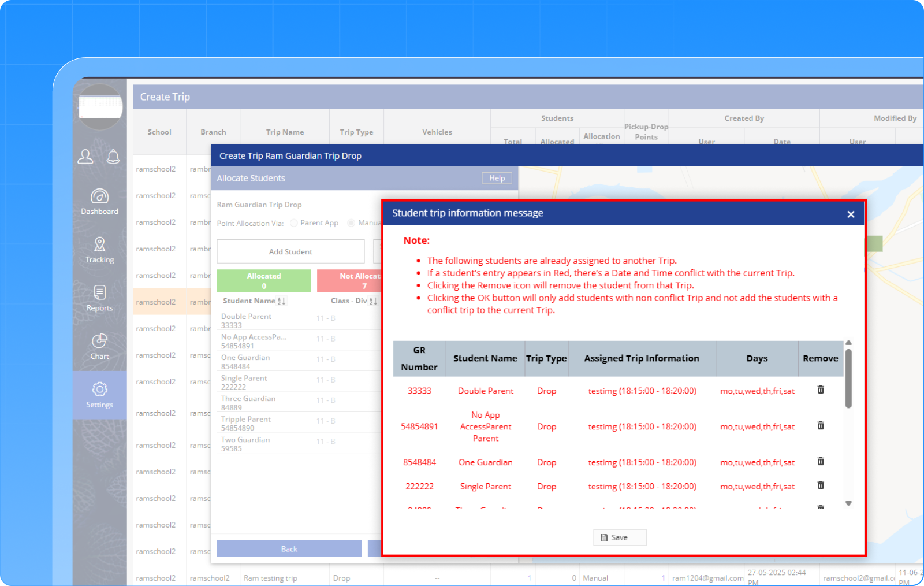Click the Save button in dialog
This screenshot has width=924, height=586.
[x=619, y=537]
